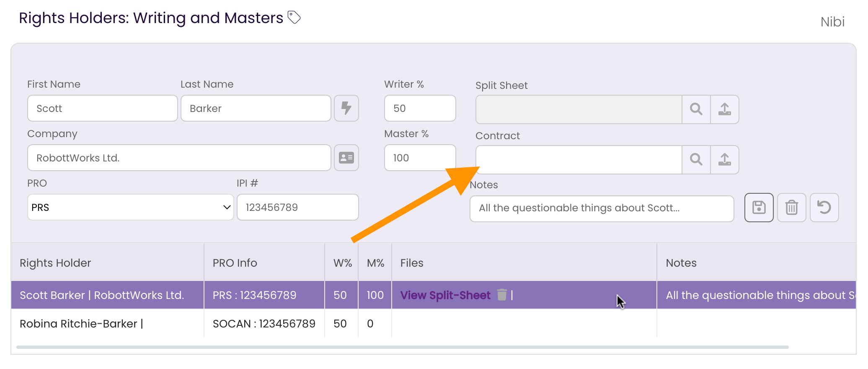Image resolution: width=868 pixels, height=369 pixels.
Task: Click the notes cell in Scott Barker row
Action: [756, 295]
